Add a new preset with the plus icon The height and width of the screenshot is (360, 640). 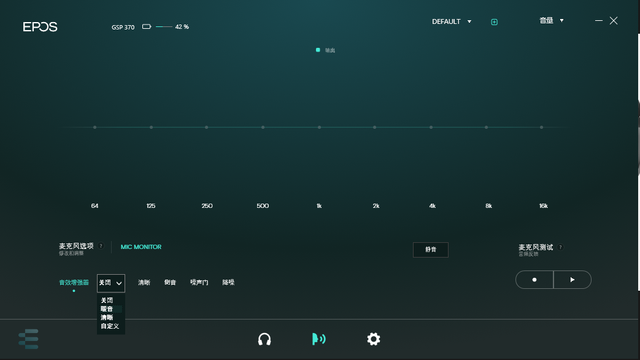point(494,22)
